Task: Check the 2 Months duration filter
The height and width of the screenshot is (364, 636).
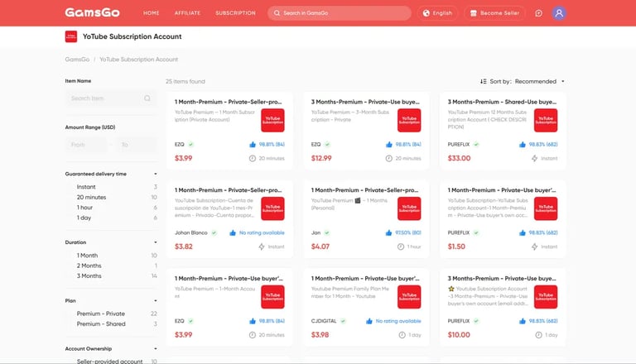Action: (89, 266)
